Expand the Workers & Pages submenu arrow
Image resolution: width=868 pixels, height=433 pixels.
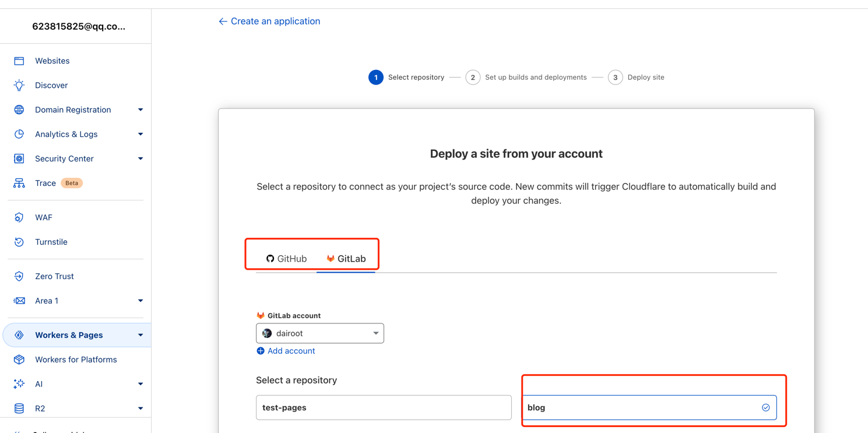(140, 335)
